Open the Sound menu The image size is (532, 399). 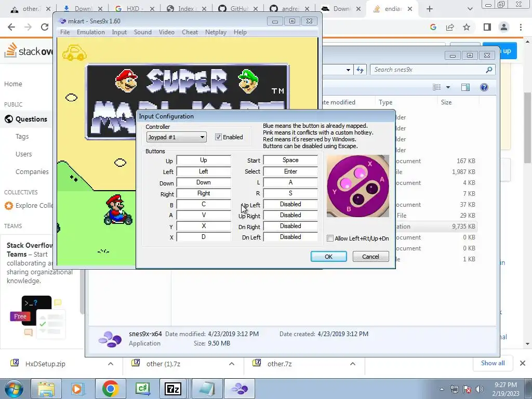pos(142,32)
